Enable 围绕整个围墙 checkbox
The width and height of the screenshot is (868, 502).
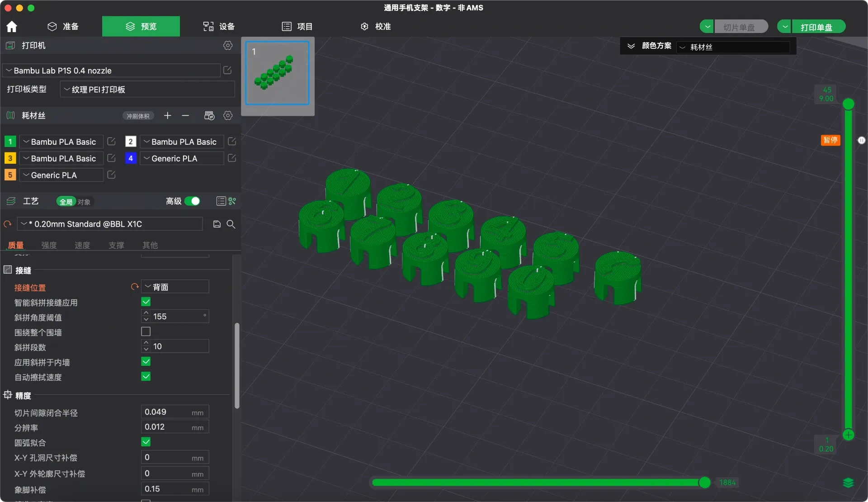point(146,332)
